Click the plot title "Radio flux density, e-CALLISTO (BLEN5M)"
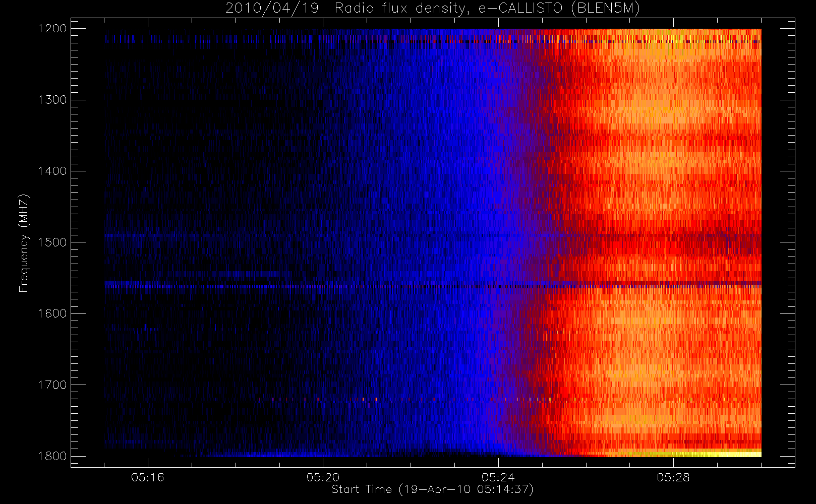The image size is (816, 504). click(487, 8)
